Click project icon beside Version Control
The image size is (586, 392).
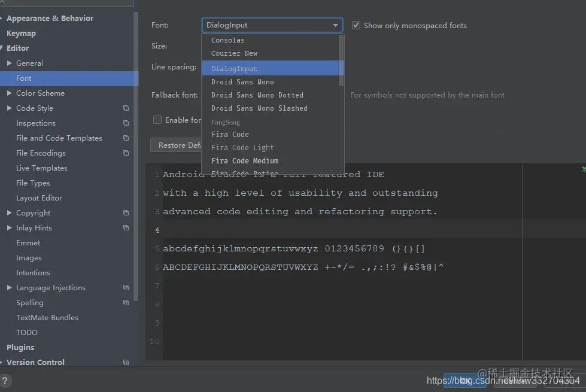[126, 362]
